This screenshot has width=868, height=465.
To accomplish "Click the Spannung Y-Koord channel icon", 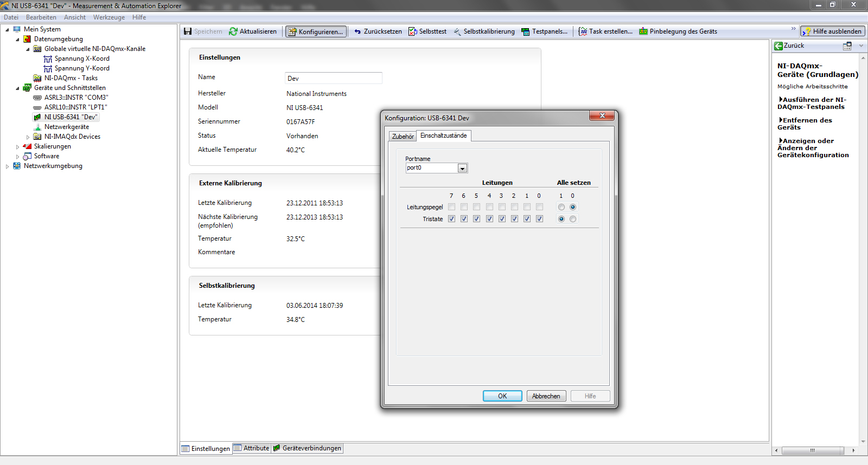I will click(x=48, y=68).
